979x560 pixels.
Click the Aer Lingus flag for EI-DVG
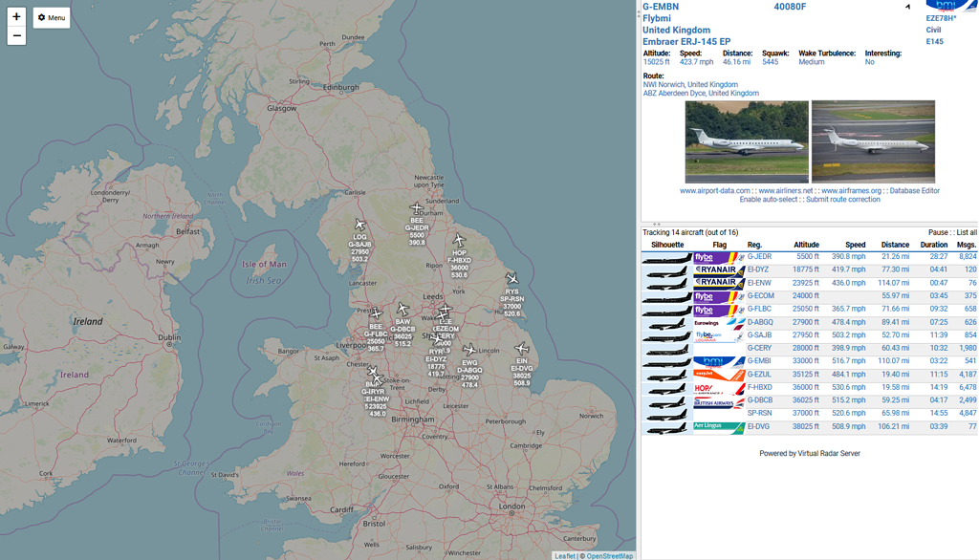[720, 426]
